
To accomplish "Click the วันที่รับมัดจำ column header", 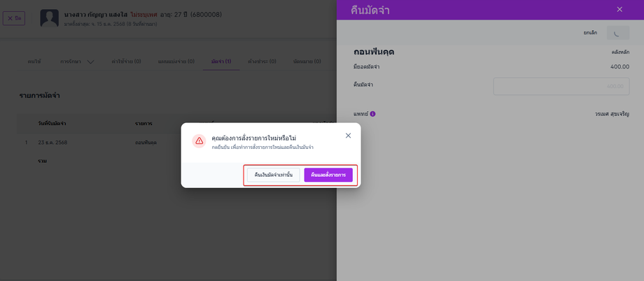I will (x=52, y=123).
